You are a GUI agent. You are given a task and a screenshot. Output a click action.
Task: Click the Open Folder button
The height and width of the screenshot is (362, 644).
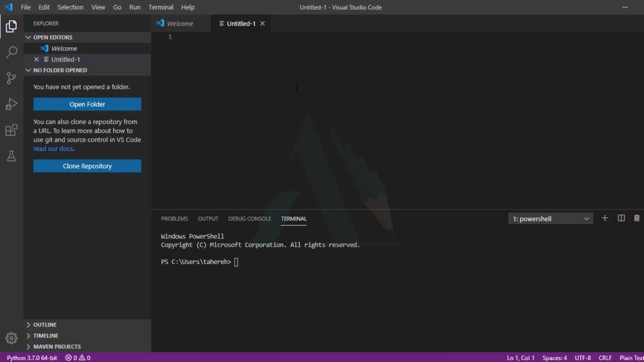coord(87,104)
